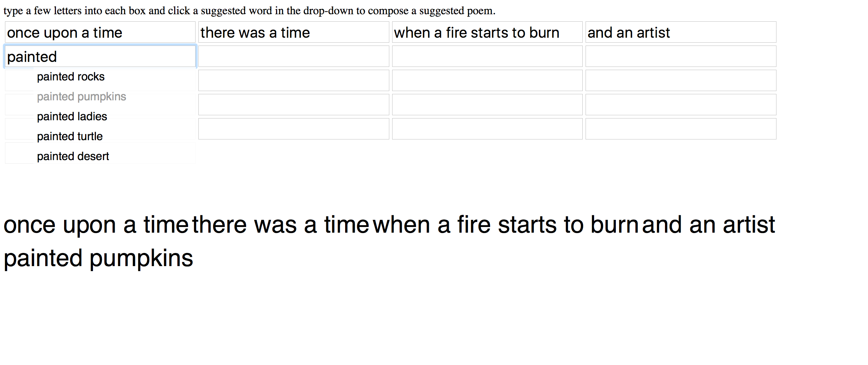Focus empty box directly below 'and an artist'
This screenshot has width=868, height=365.
(x=681, y=57)
